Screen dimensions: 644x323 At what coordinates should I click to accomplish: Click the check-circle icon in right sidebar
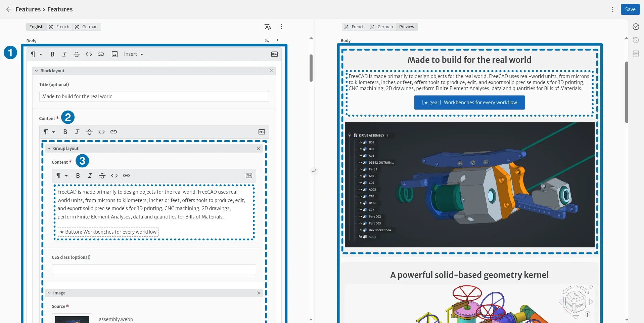coord(636,27)
